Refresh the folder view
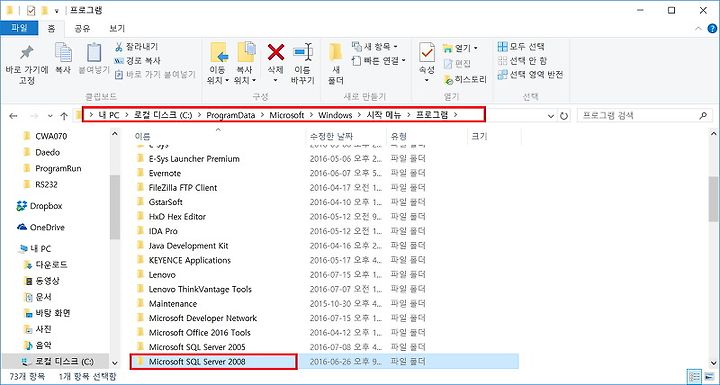The image size is (720, 385). point(564,116)
